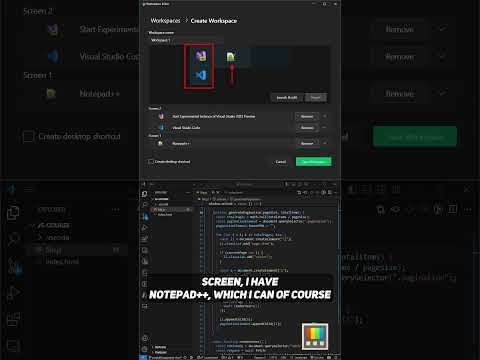Click the remote indicator in VS Code status bar

coord(143,357)
